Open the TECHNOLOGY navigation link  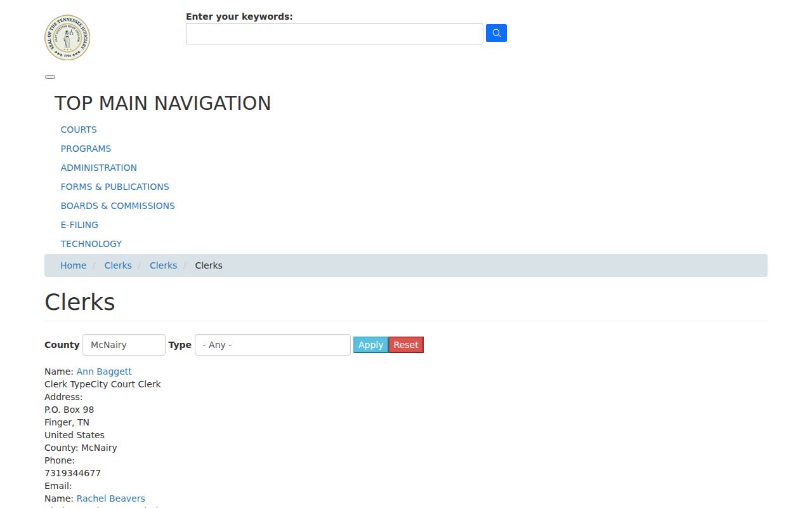point(91,244)
